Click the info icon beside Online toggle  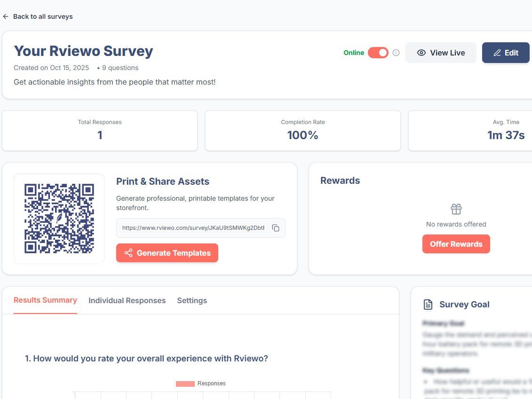[396, 53]
